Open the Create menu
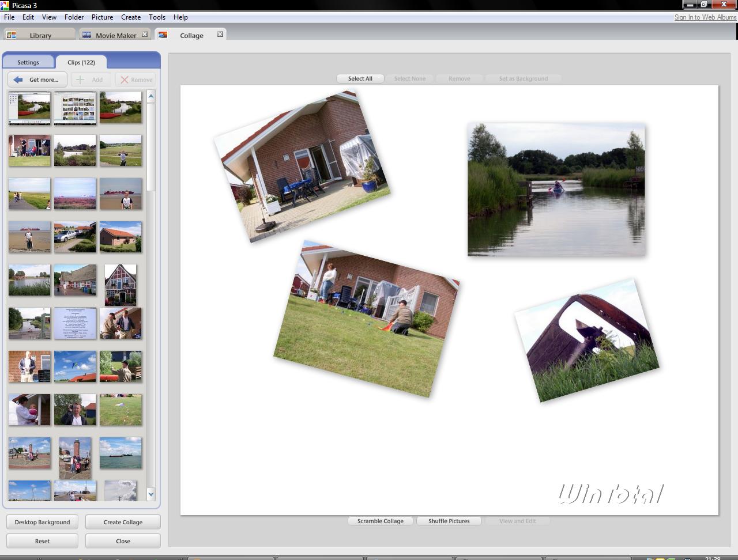738x560 pixels. point(131,17)
